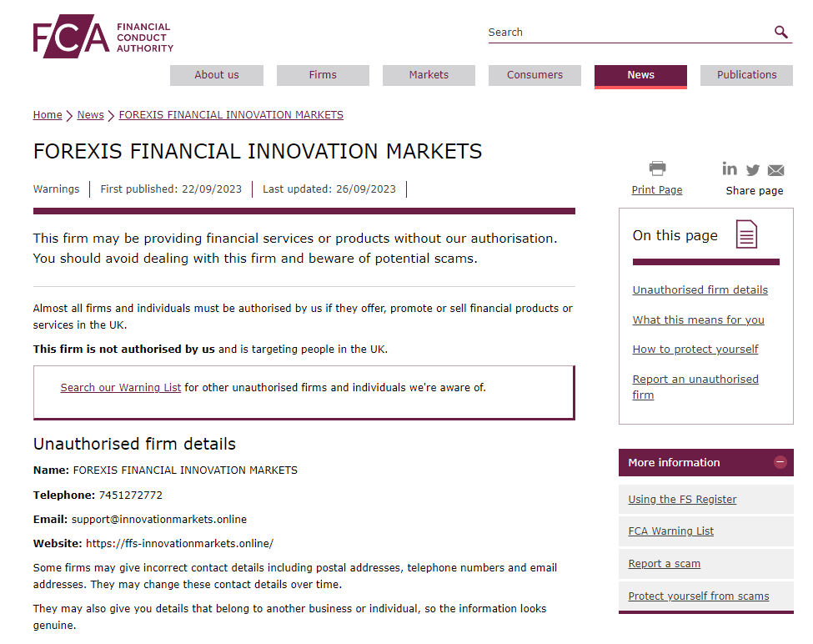Jump to Unauthorised firm details section
Screen dimensions: 813x644
coord(700,290)
